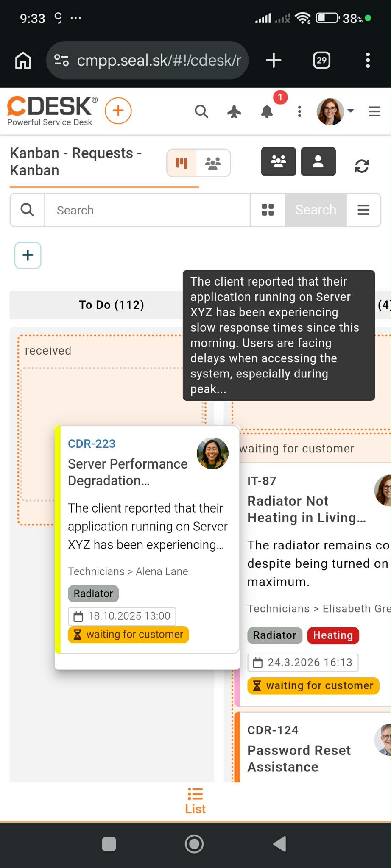The width and height of the screenshot is (391, 868).
Task: Click the orange create new request plus icon
Action: (x=118, y=111)
